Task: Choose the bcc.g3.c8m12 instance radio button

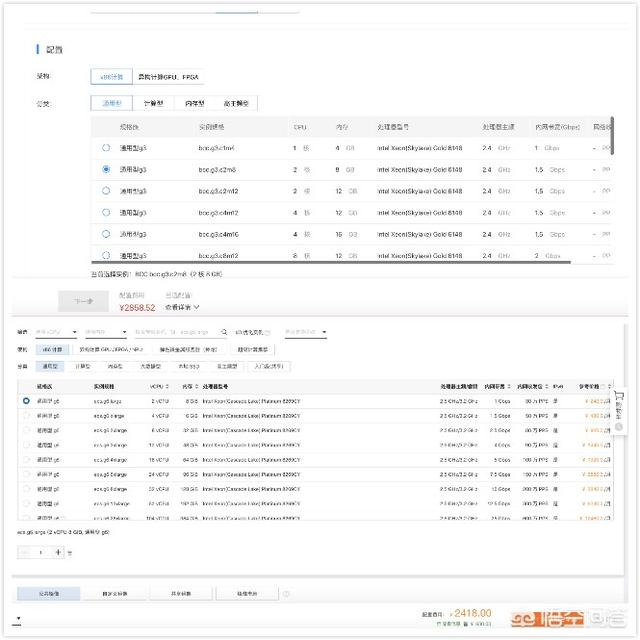Action: click(x=106, y=256)
